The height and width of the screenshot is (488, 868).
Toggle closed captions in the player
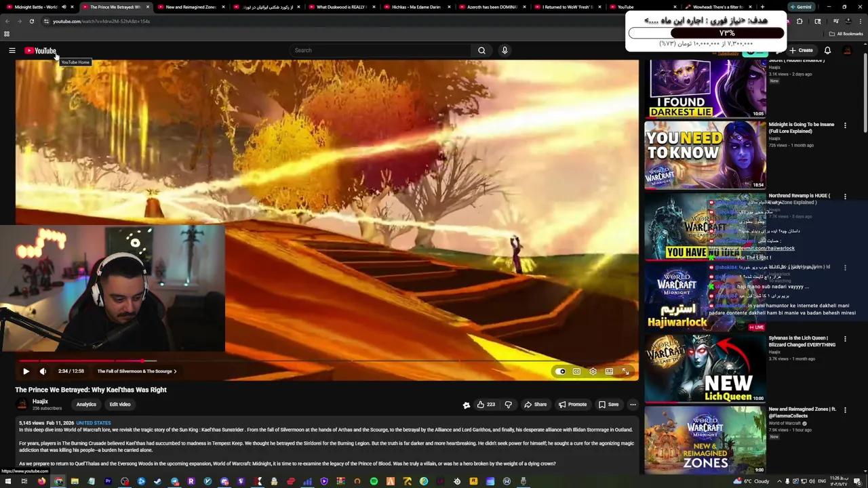tap(576, 371)
